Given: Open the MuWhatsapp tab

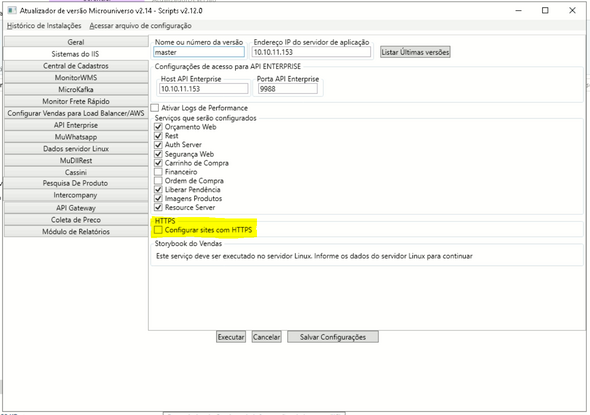Looking at the screenshot, I should coord(76,137).
